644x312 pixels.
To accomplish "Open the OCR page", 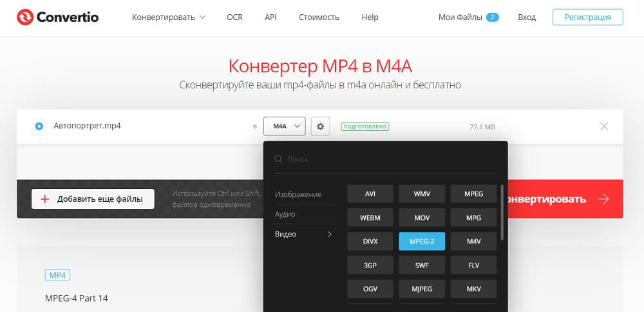I will (234, 17).
